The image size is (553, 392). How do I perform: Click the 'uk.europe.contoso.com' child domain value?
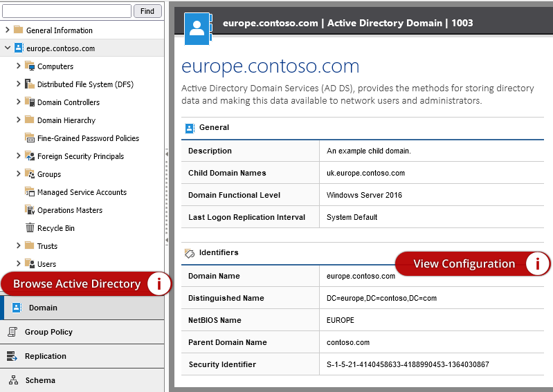pos(365,173)
